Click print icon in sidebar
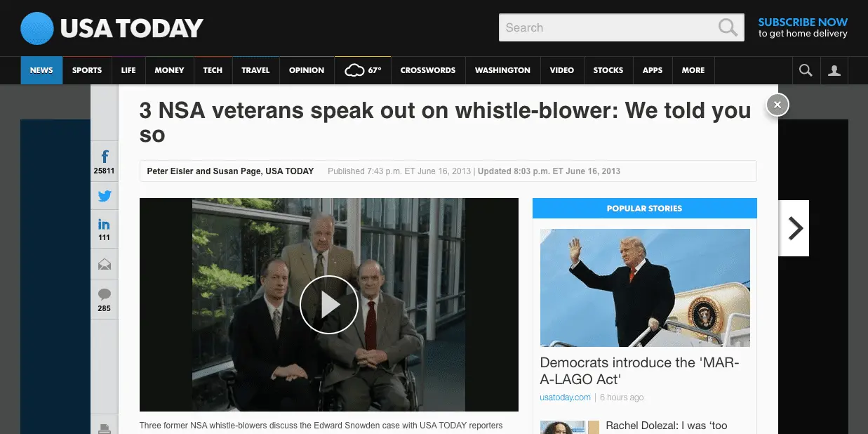868x434 pixels. pos(105,428)
